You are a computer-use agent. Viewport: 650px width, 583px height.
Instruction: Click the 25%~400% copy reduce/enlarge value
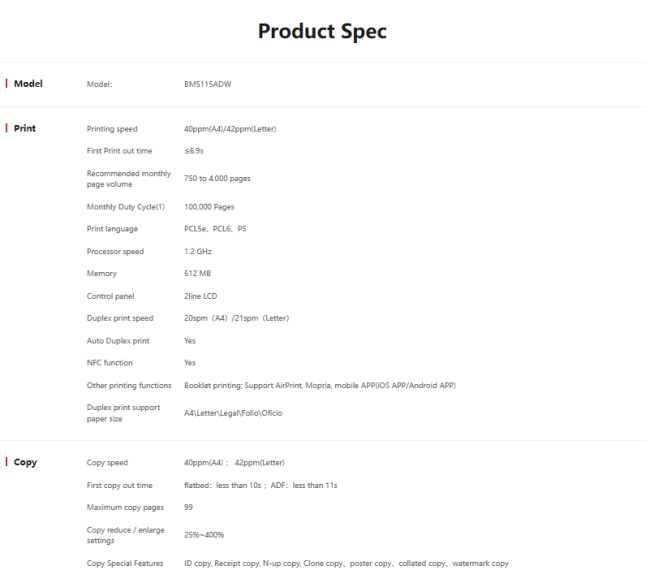206,535
